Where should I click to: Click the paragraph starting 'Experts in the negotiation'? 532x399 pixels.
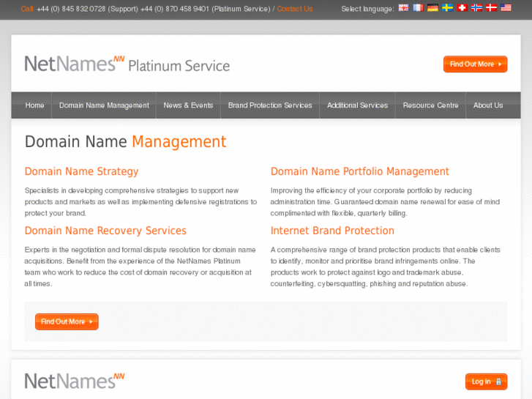140,266
